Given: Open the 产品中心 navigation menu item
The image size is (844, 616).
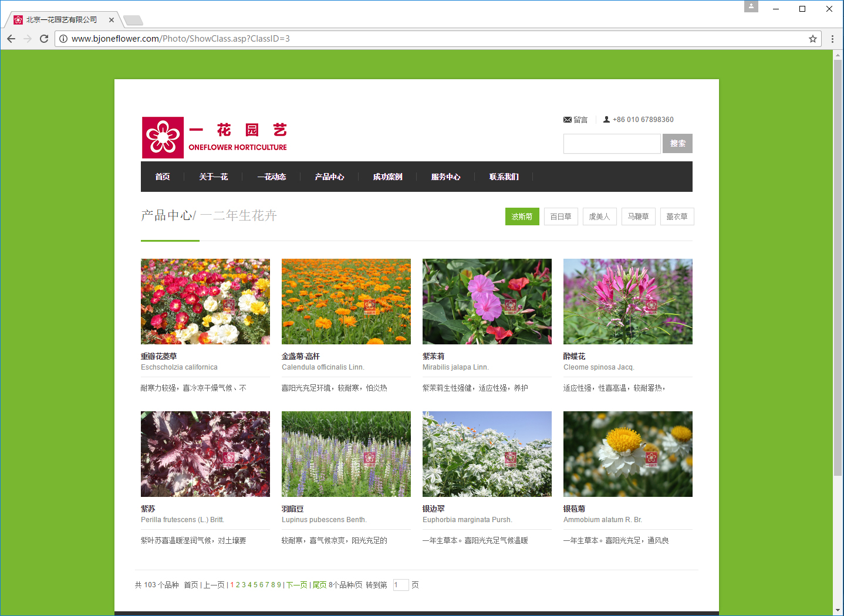Looking at the screenshot, I should point(329,177).
